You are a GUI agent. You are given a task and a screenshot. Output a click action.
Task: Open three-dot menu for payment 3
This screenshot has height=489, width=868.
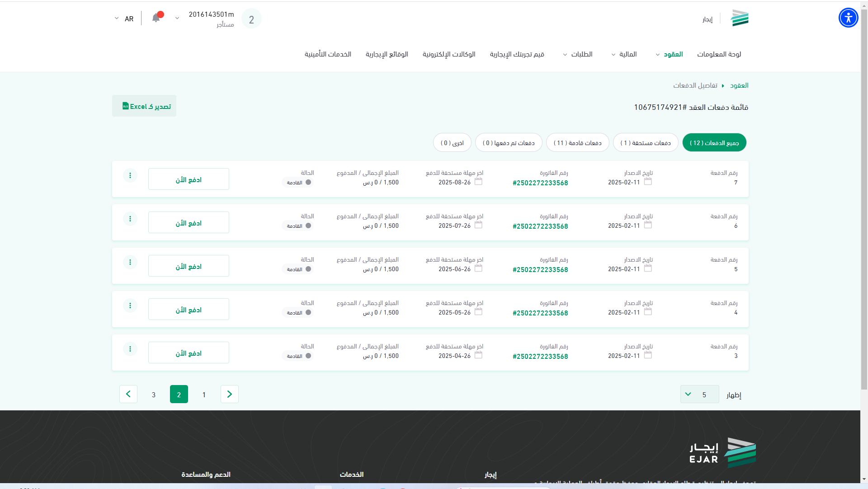130,349
